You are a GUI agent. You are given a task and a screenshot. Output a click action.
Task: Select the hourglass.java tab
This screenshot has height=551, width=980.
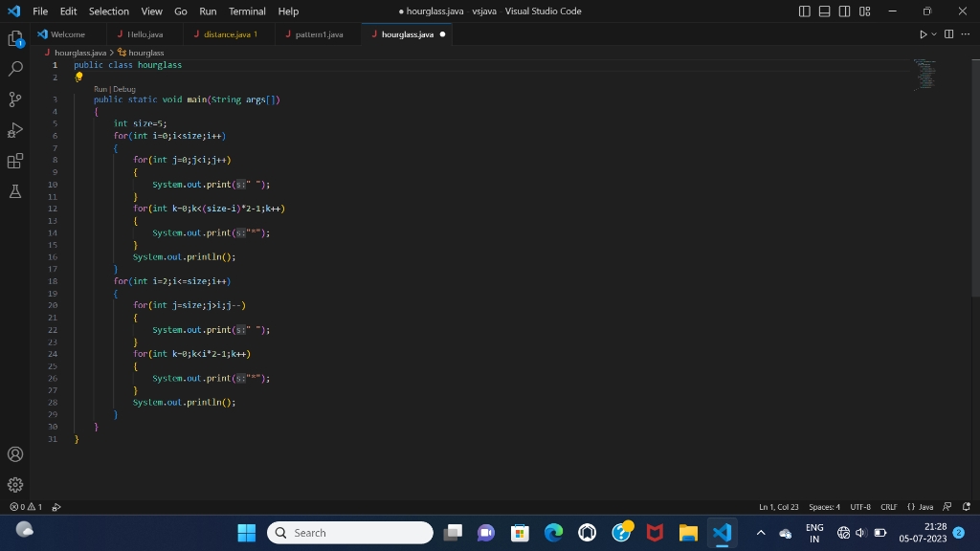[407, 34]
